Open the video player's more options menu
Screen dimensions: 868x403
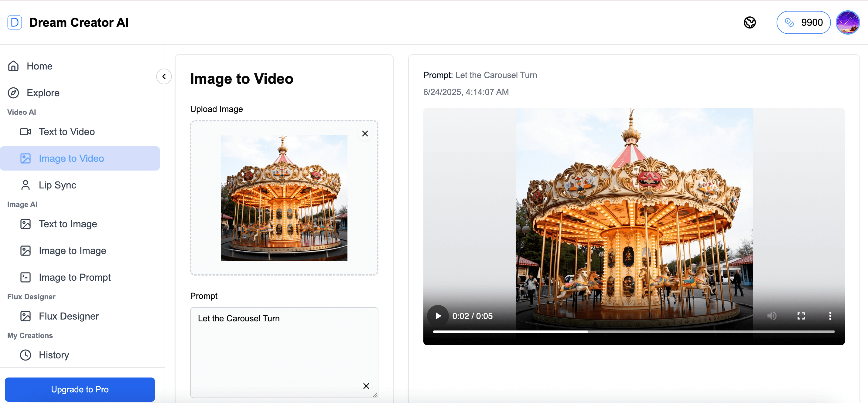[831, 316]
